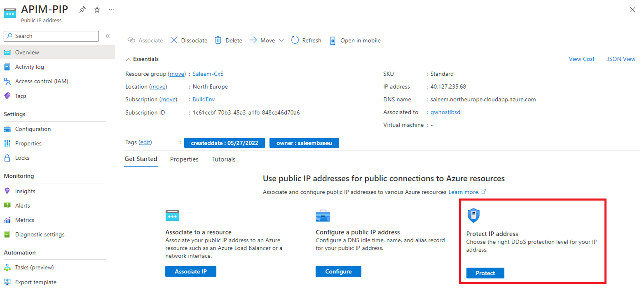Open Diagnostic settings in Monitoring
This screenshot has height=292, width=644.
[40, 234]
